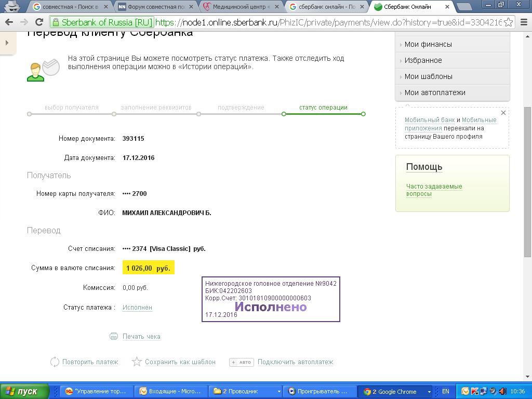Click the highlighted 1 026,00 руб. amount
This screenshot has width=532, height=399.
pyautogui.click(x=148, y=268)
